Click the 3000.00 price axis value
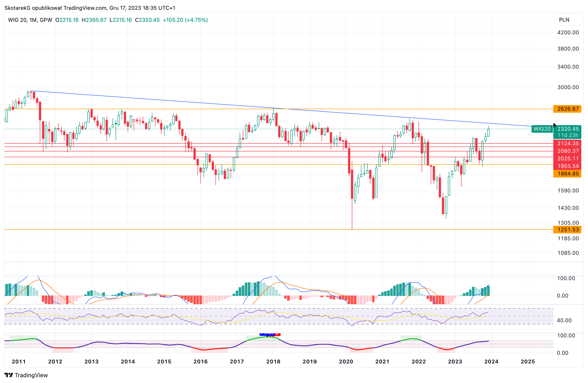Viewport: 588px width, 383px height. [x=568, y=87]
